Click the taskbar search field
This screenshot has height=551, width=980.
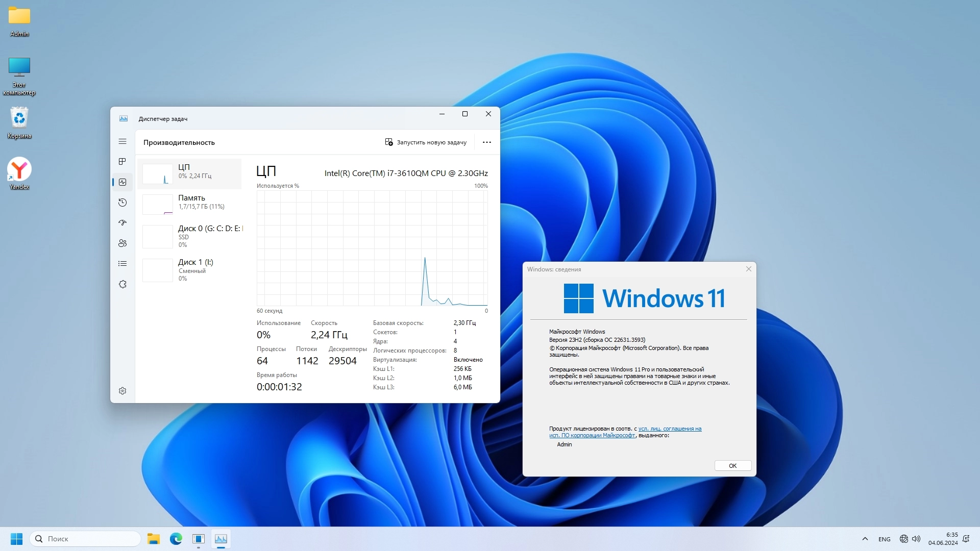86,539
